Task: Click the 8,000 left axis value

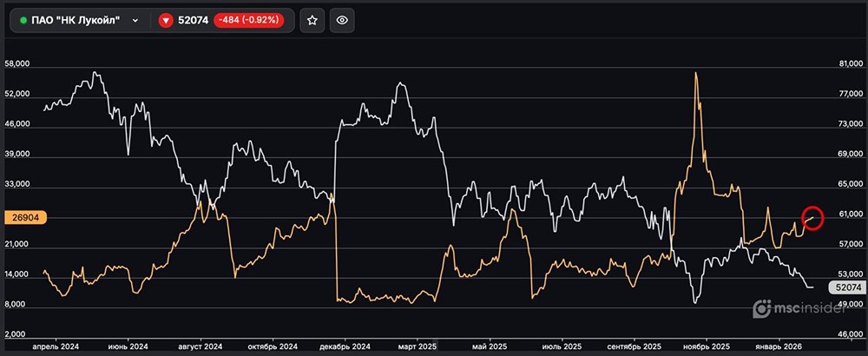Action: 14,305
